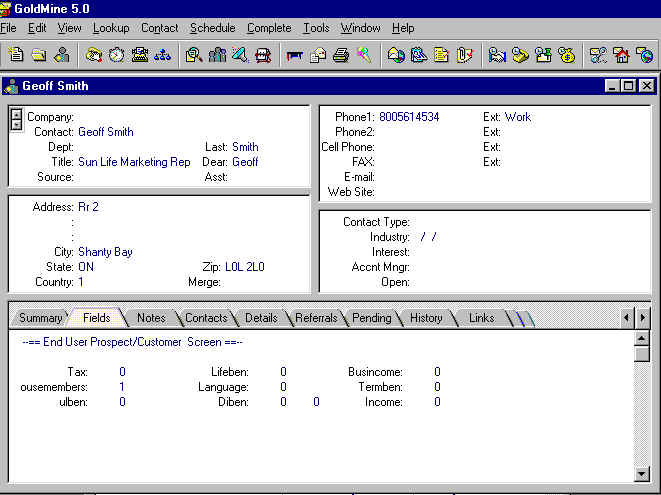The image size is (661, 495).
Task: Click the Geoff Smith window icon
Action: (x=11, y=86)
